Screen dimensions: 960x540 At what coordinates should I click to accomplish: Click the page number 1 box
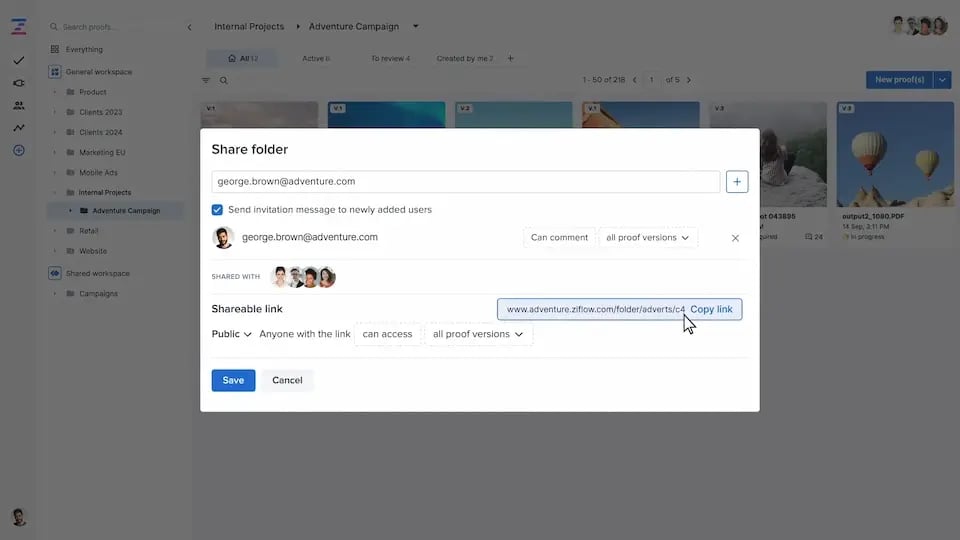651,80
